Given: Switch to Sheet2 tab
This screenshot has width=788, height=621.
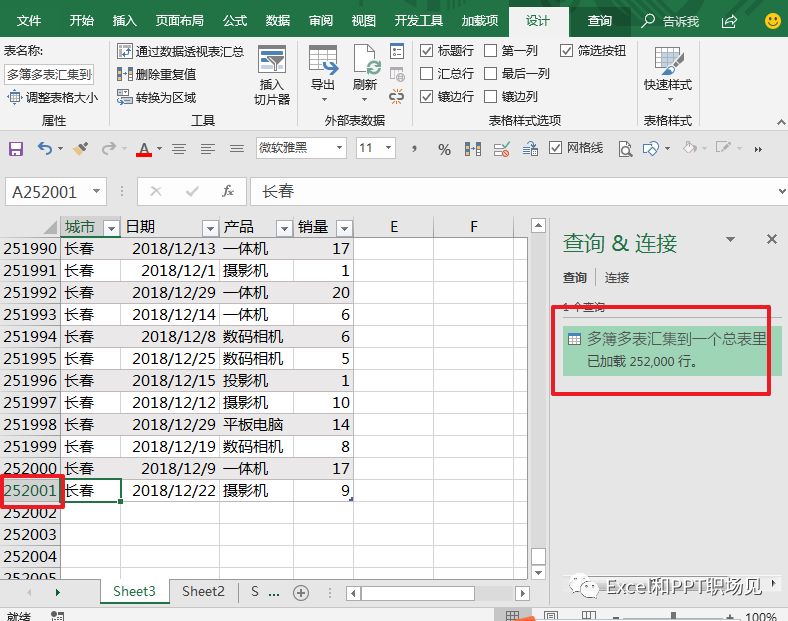Looking at the screenshot, I should (x=203, y=592).
